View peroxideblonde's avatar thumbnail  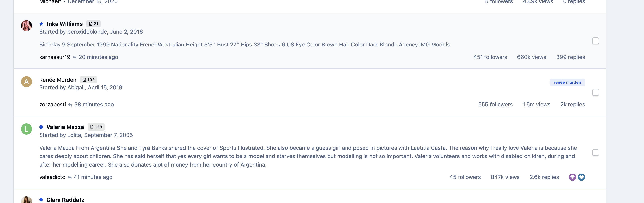pos(26,26)
